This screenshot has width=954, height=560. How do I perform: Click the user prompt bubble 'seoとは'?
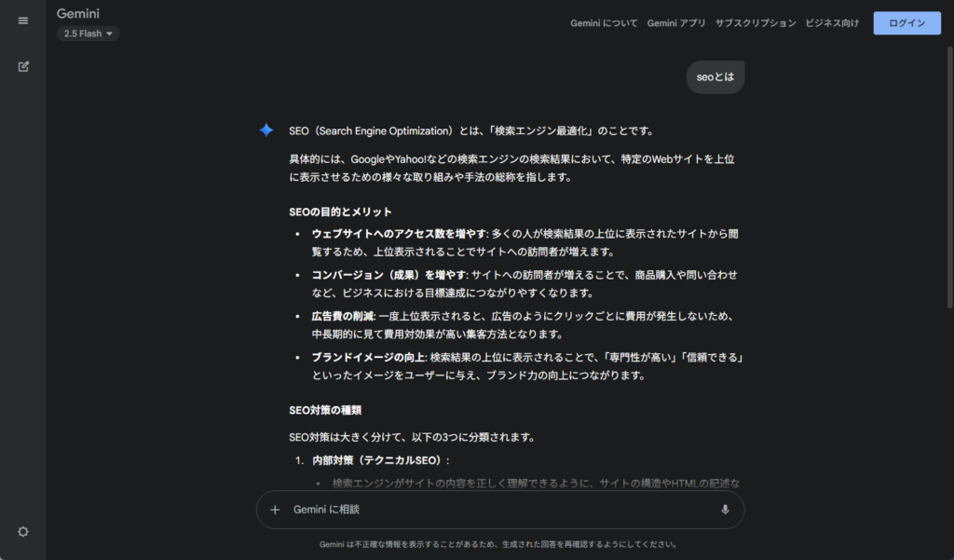[x=715, y=76]
